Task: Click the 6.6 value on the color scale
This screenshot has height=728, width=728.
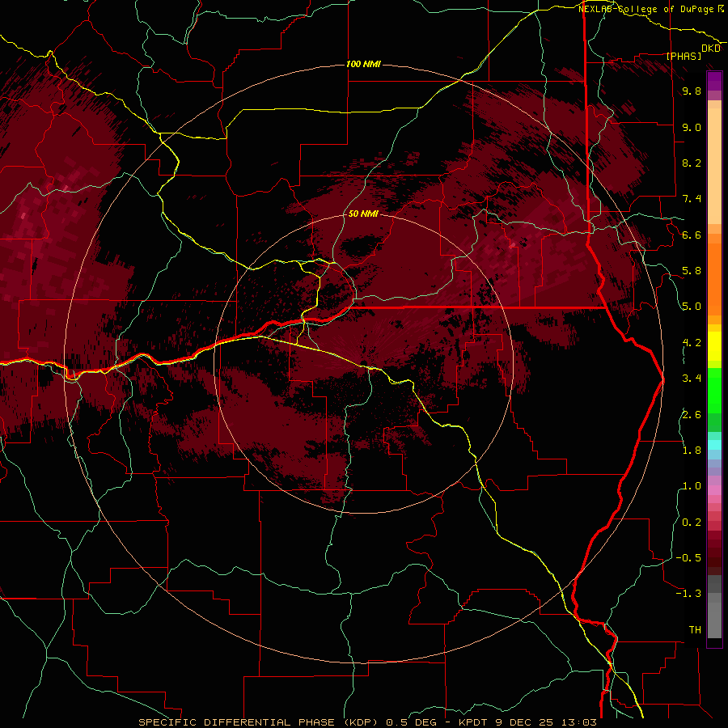Action: [692, 235]
